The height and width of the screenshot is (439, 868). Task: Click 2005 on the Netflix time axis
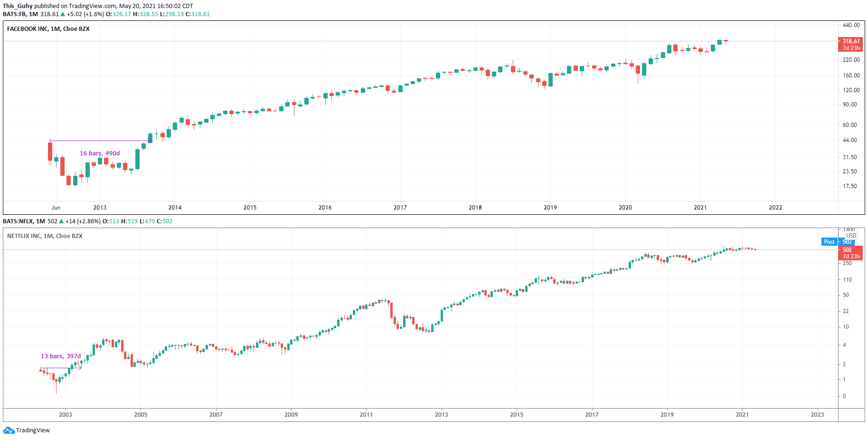pyautogui.click(x=141, y=415)
